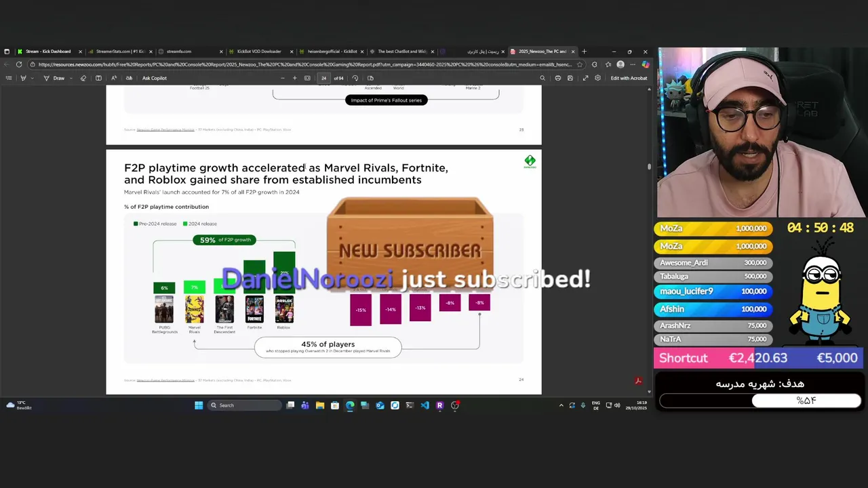Select the Highlight tool in PDF toolbar
The width and height of the screenshot is (868, 488).
[23, 78]
